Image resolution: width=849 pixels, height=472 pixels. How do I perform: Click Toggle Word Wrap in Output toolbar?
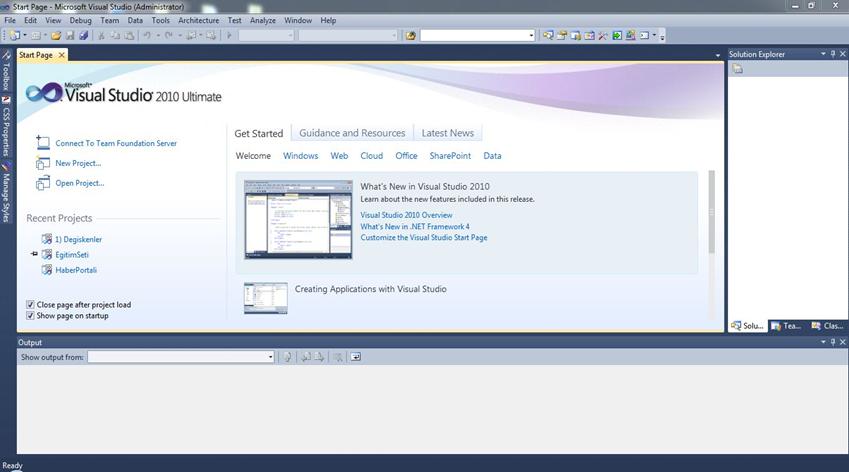(355, 357)
